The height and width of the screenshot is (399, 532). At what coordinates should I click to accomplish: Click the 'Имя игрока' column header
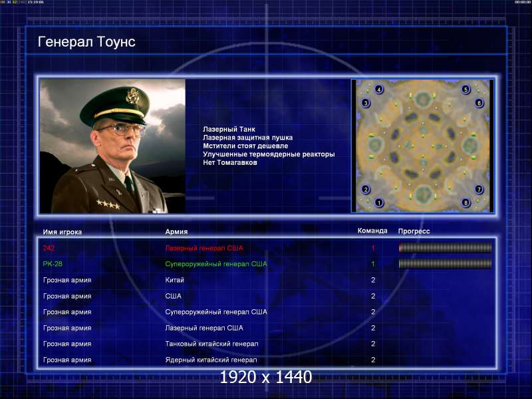pyautogui.click(x=62, y=232)
